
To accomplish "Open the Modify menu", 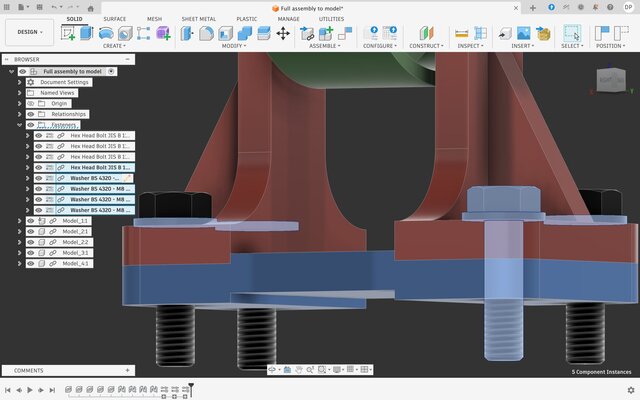I will (234, 46).
